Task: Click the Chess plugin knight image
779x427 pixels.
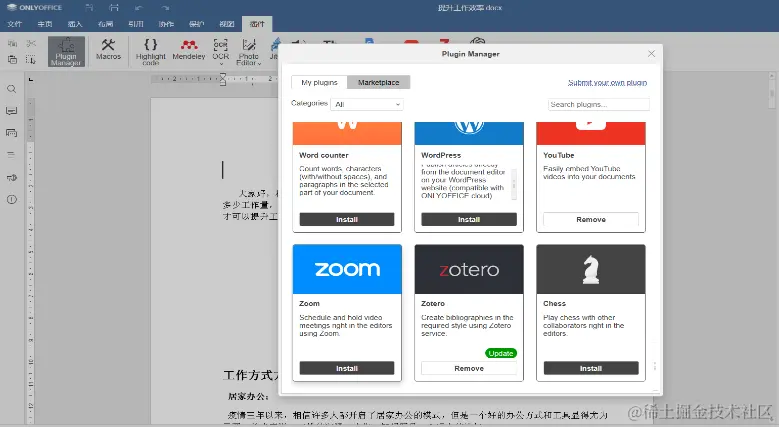Action: point(591,269)
